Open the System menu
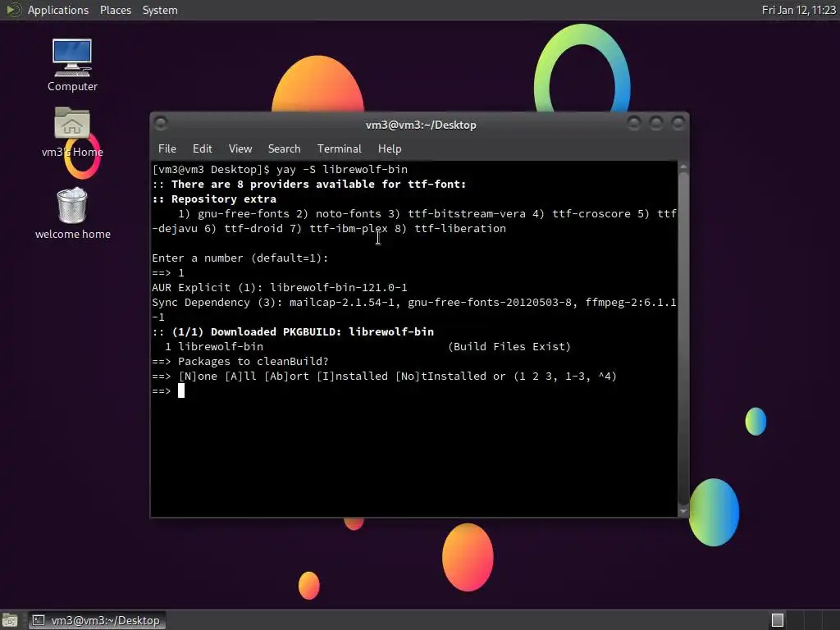This screenshot has height=630, width=840. pos(160,10)
